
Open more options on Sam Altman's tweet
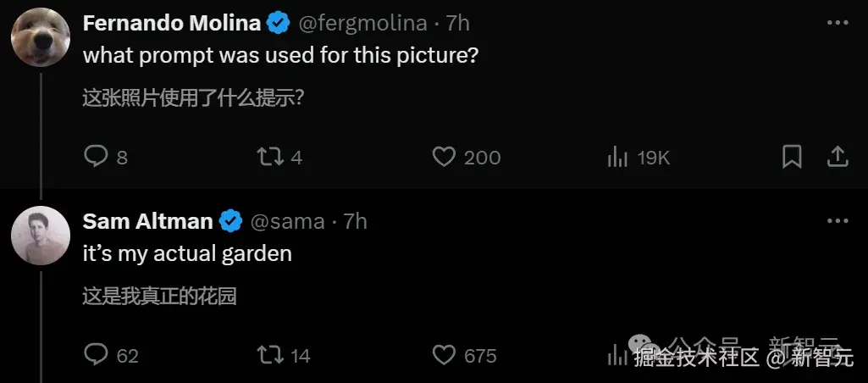(837, 221)
